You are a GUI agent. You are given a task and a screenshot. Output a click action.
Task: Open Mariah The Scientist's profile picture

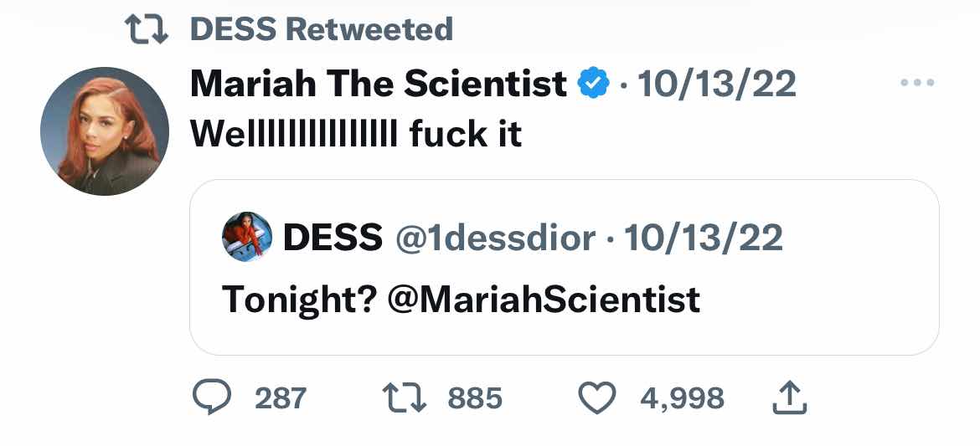point(105,131)
